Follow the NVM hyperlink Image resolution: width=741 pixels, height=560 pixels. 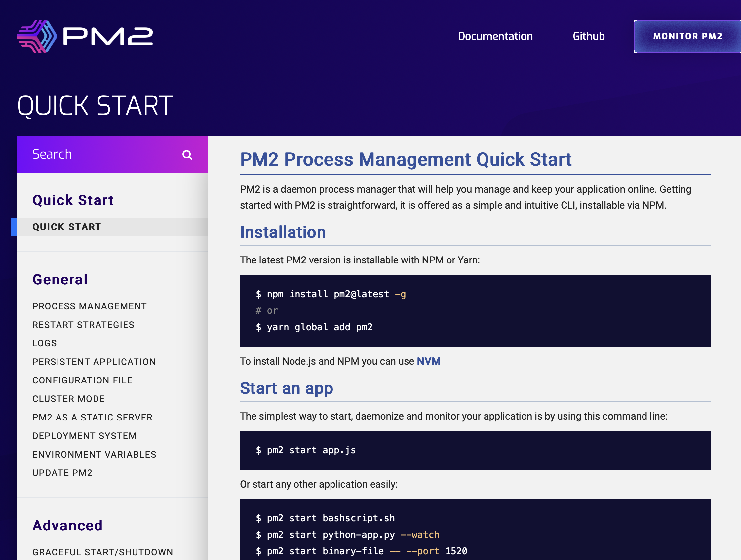tap(428, 361)
